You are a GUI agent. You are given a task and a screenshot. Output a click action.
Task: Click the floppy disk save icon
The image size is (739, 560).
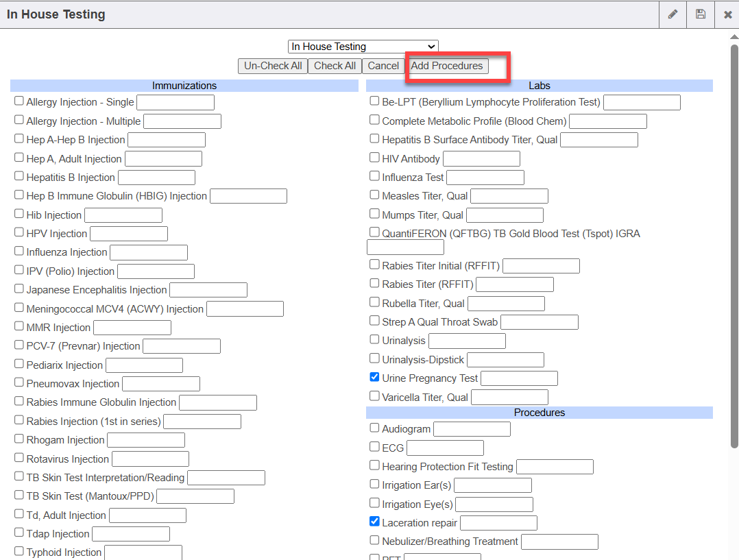point(700,14)
